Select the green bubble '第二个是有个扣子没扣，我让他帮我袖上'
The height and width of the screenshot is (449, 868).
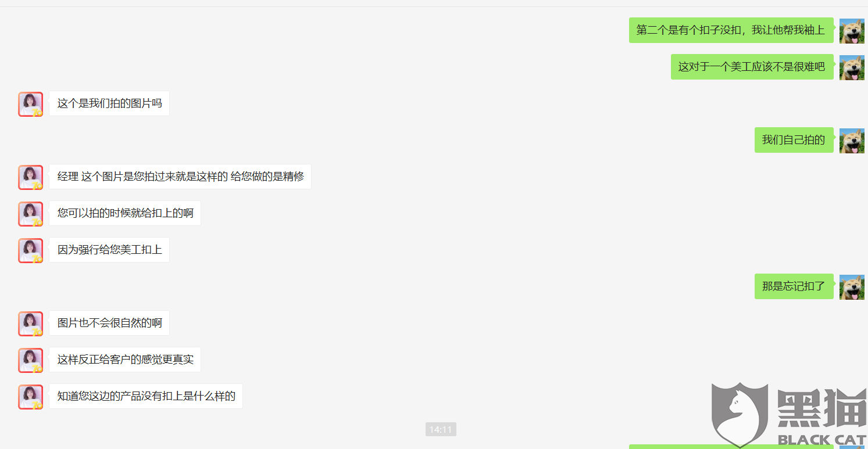coord(731,30)
